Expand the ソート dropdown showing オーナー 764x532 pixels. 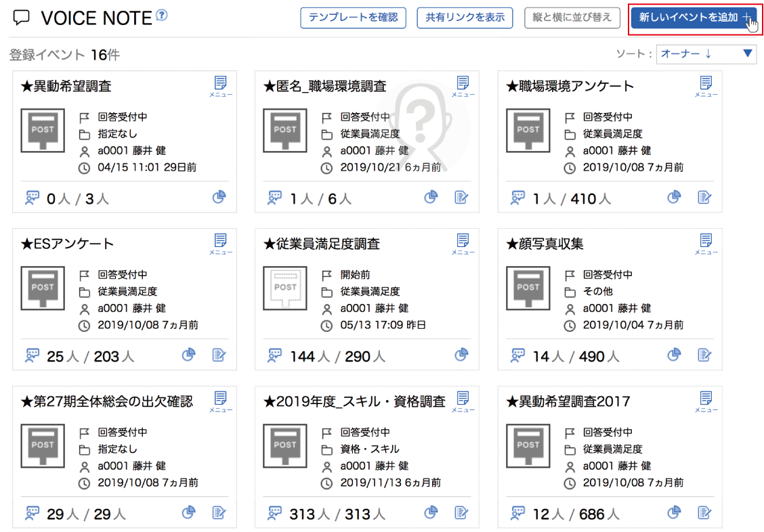(706, 54)
